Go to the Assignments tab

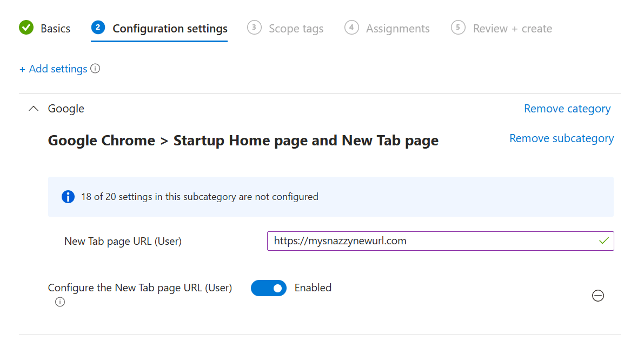point(397,28)
